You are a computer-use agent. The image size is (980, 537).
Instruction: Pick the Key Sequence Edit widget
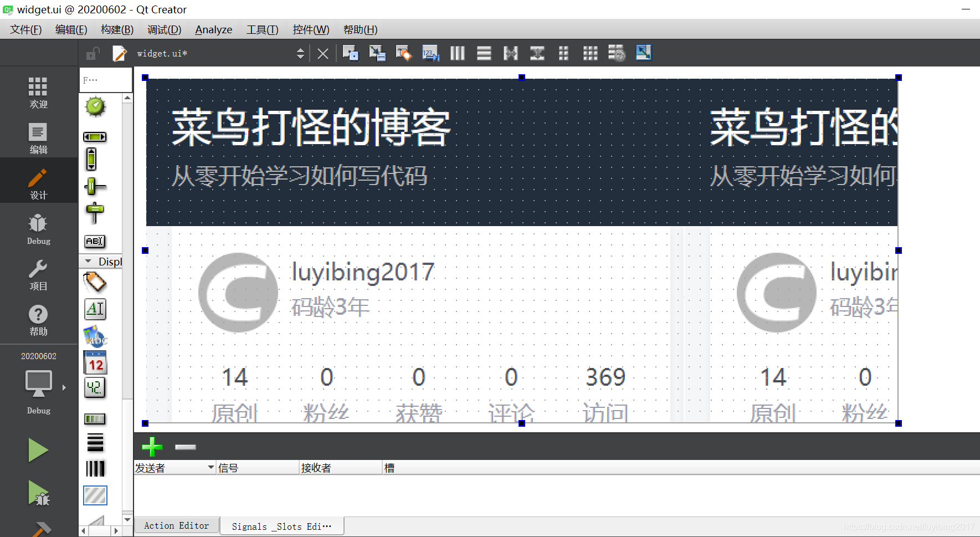point(95,241)
